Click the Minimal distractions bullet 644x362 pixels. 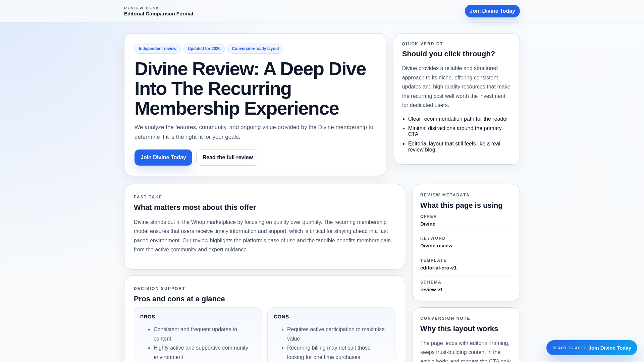[455, 131]
